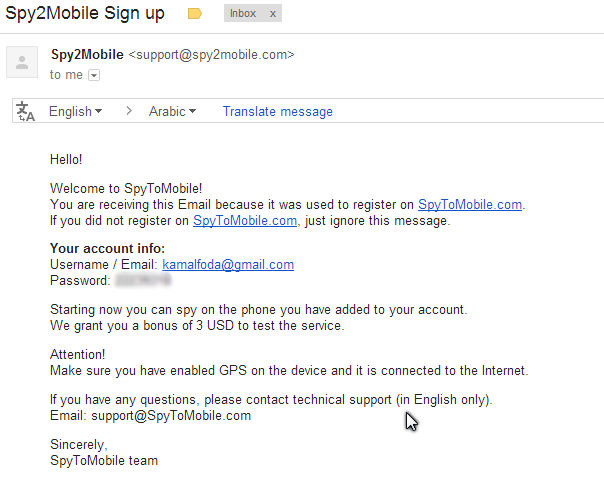Screen dimensions: 604x478
Task: Click the blurred password text
Action: click(x=143, y=280)
